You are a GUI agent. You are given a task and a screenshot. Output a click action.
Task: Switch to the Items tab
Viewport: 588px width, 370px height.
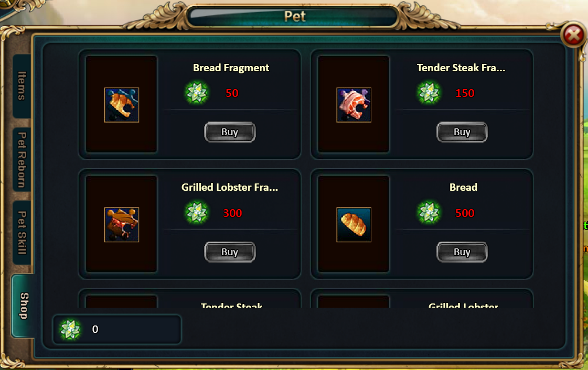pos(22,86)
